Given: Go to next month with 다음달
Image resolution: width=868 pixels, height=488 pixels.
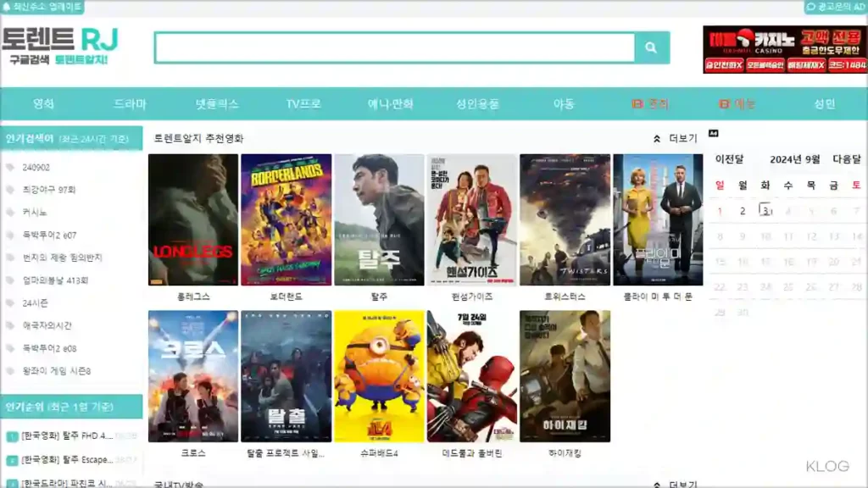Looking at the screenshot, I should 847,159.
